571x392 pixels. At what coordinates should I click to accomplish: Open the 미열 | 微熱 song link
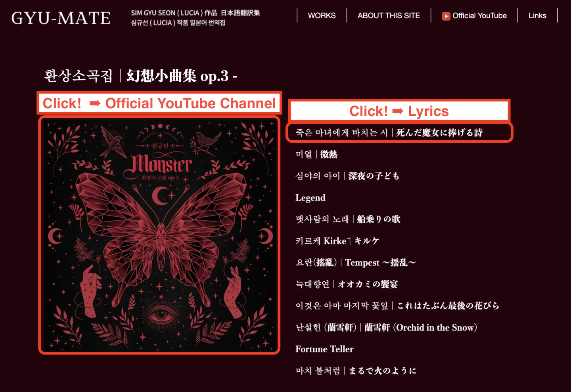click(316, 155)
